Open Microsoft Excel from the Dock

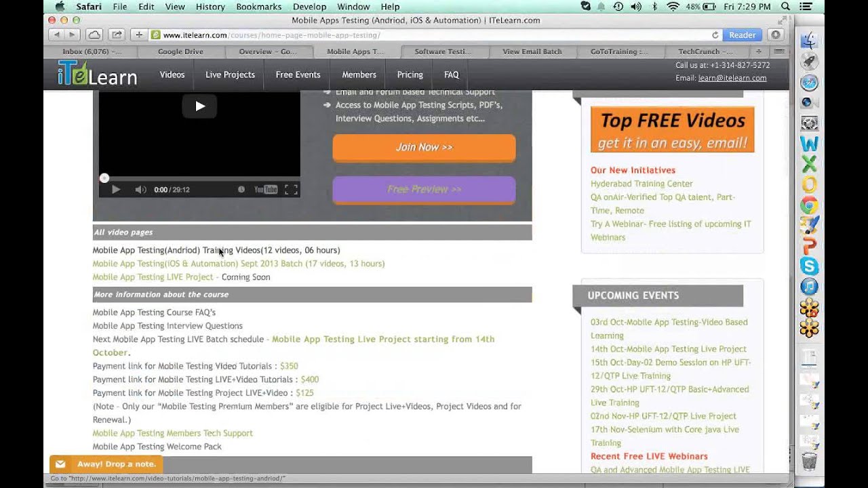pyautogui.click(x=809, y=164)
